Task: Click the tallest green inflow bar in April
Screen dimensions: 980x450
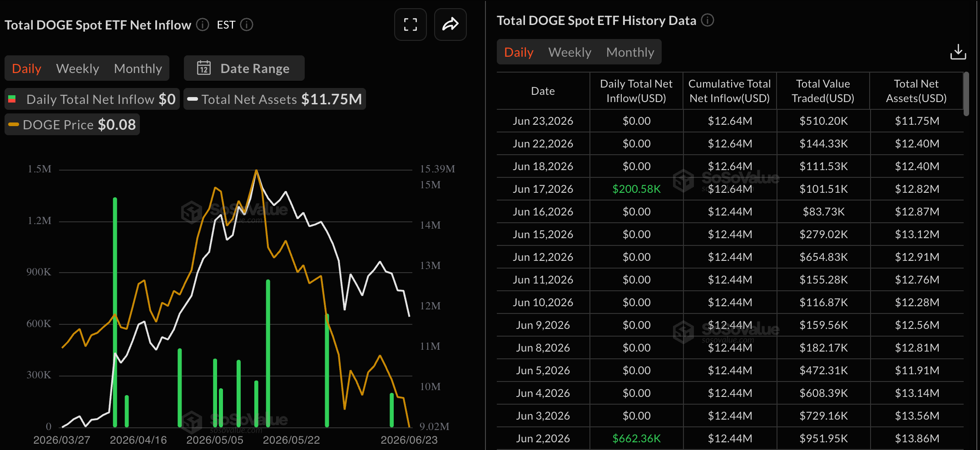Action: pyautogui.click(x=115, y=312)
